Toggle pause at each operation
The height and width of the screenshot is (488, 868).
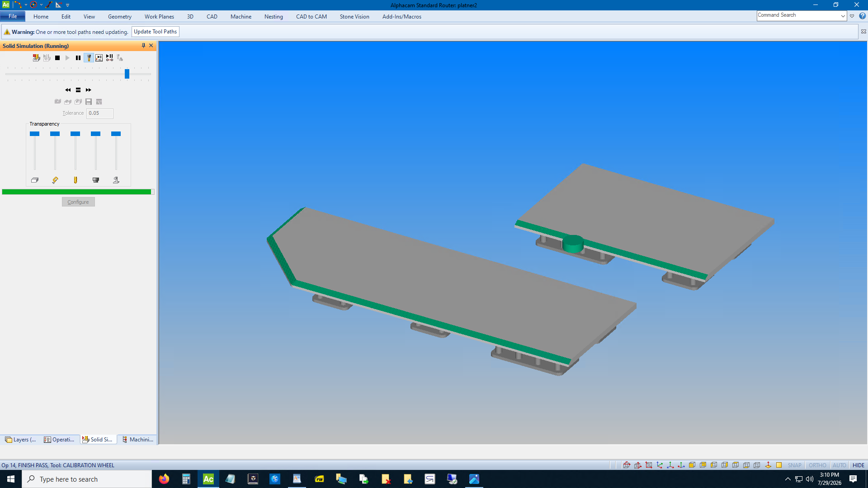click(x=99, y=58)
